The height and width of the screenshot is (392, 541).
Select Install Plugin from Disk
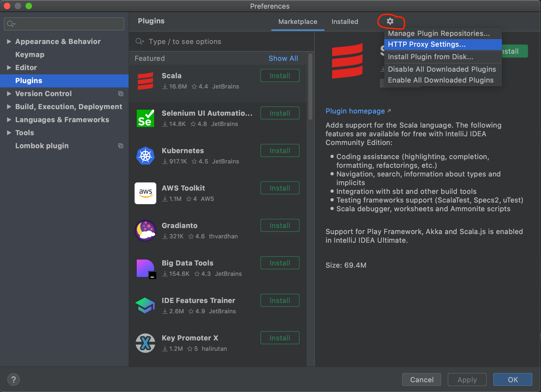(430, 56)
